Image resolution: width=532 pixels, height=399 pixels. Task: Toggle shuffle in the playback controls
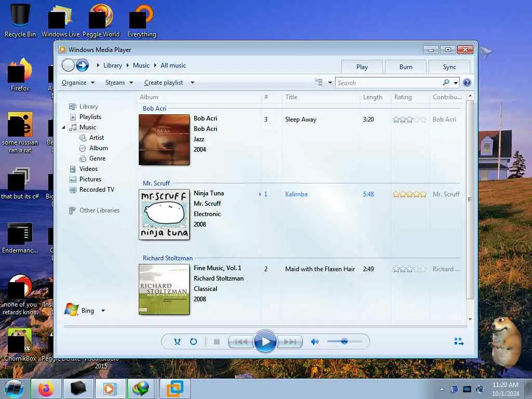point(177,341)
